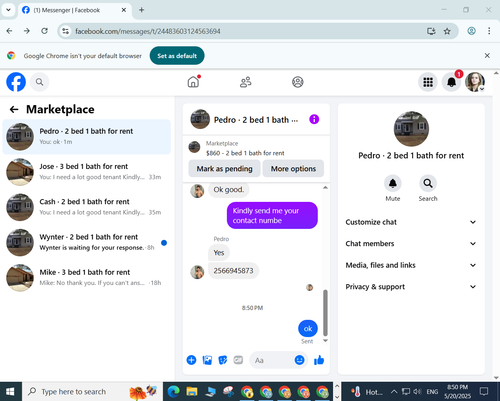The width and height of the screenshot is (500, 401).
Task: Click the chat scrollbar up arrow
Action: click(x=325, y=188)
